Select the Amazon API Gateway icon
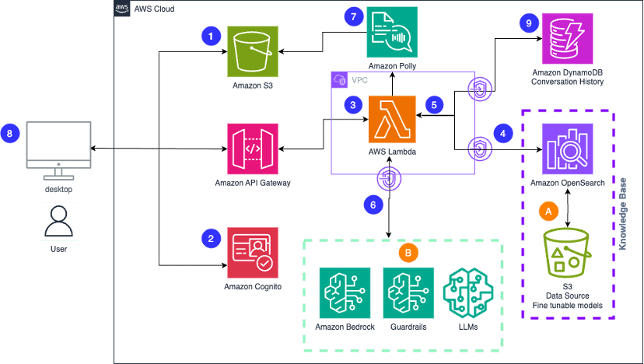Image resolution: width=644 pixels, height=364 pixels. (x=253, y=149)
